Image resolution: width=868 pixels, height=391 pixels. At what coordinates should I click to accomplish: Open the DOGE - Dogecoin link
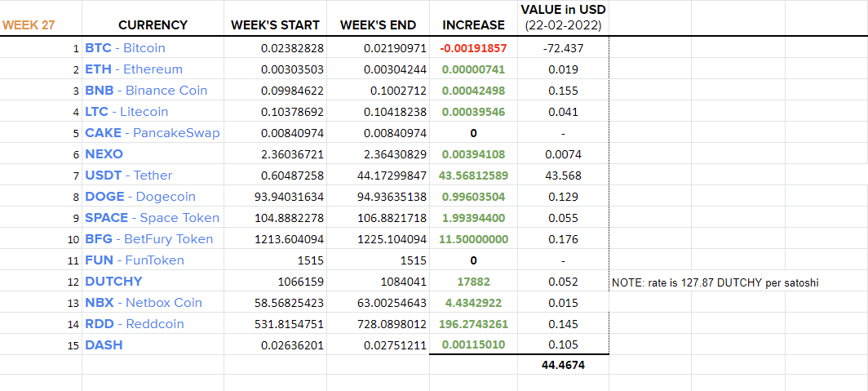140,197
